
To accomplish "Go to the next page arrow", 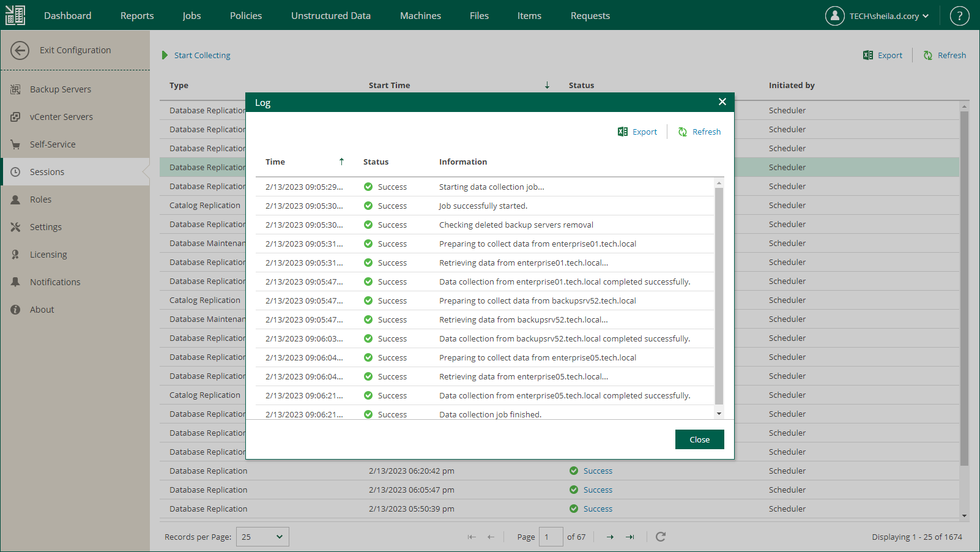I will tap(610, 537).
